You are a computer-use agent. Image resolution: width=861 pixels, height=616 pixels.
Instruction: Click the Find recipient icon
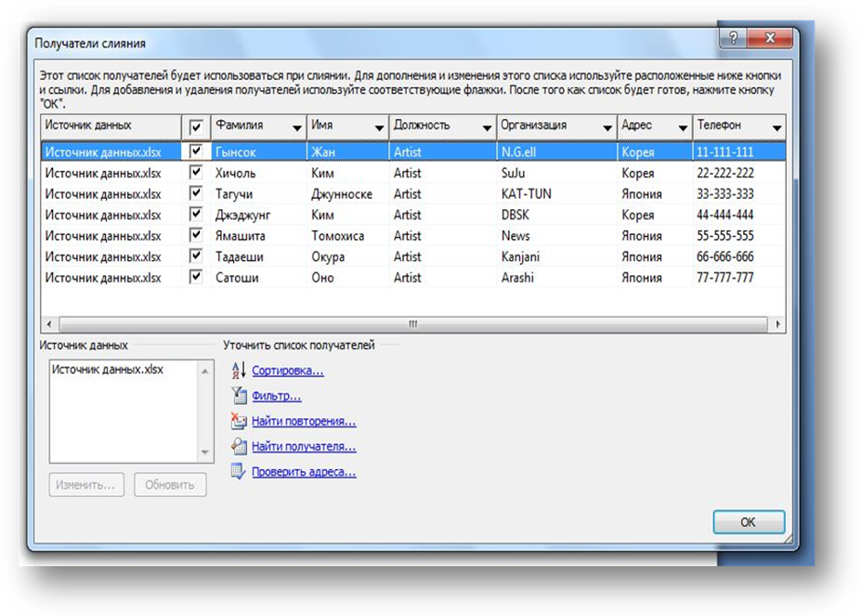pyautogui.click(x=238, y=447)
